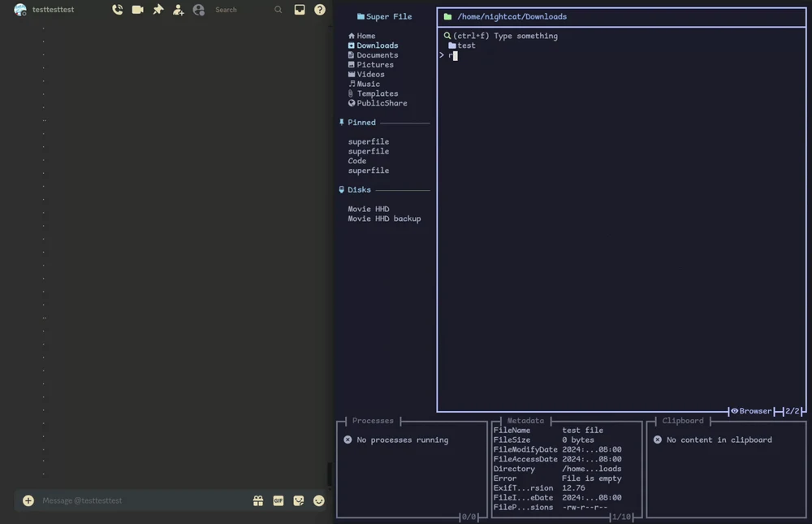Click the Metadata panel title
The height and width of the screenshot is (524, 812).
pyautogui.click(x=525, y=420)
